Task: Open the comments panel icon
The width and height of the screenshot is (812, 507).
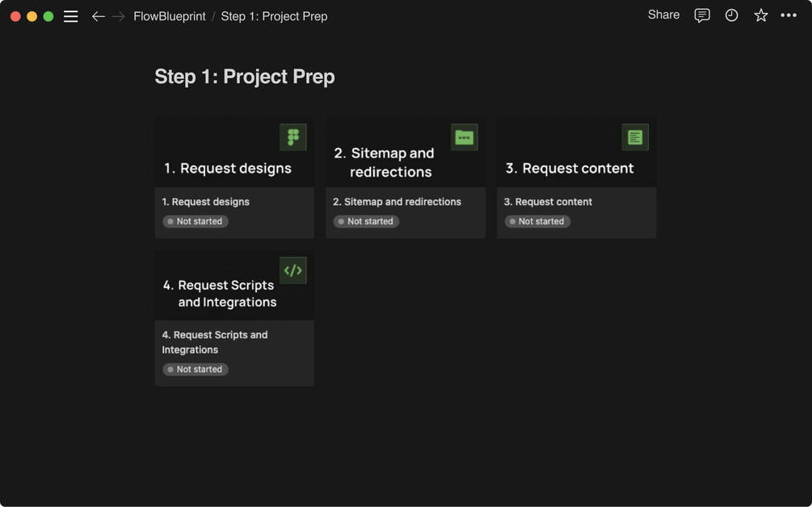Action: coord(702,16)
